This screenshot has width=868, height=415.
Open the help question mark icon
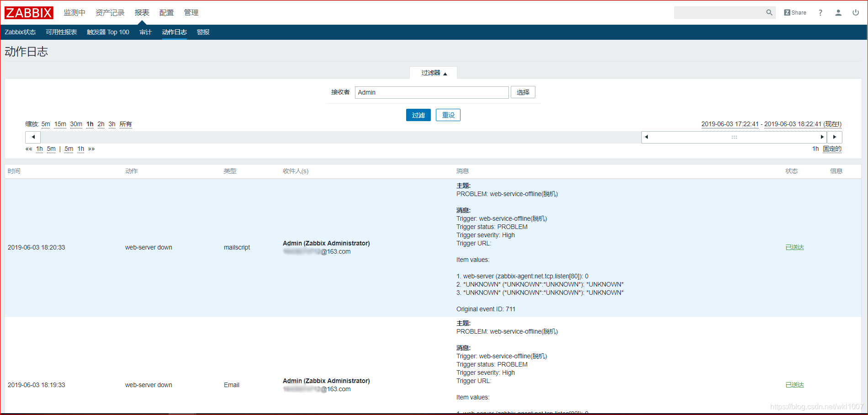[820, 13]
